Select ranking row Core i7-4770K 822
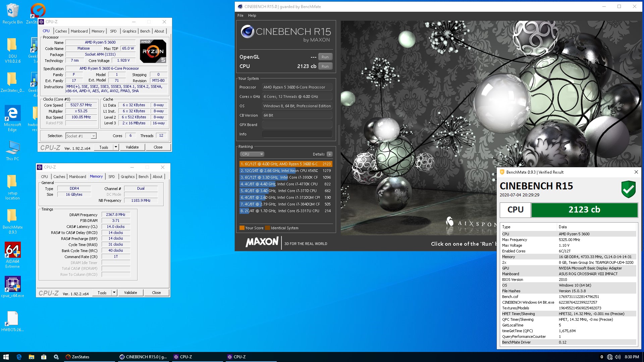The height and width of the screenshot is (362, 644). pyautogui.click(x=286, y=184)
